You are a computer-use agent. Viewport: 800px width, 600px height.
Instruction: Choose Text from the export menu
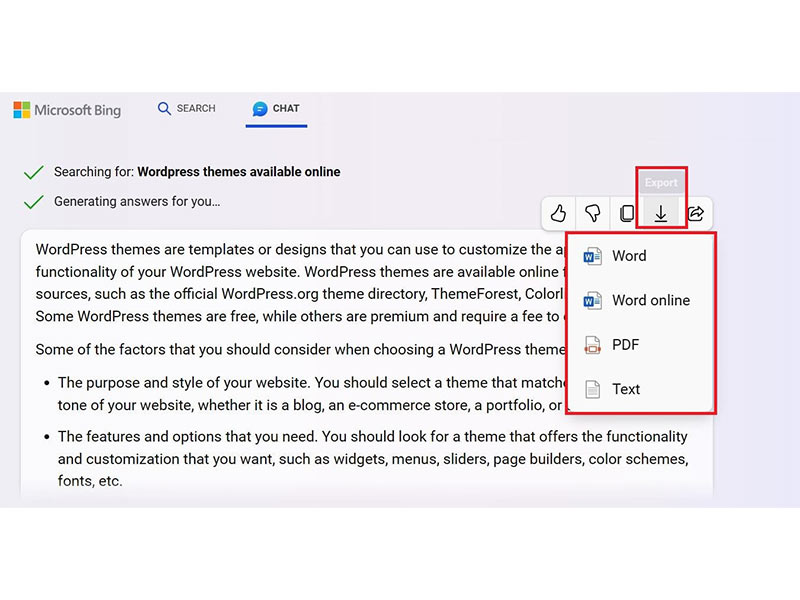tap(640, 389)
